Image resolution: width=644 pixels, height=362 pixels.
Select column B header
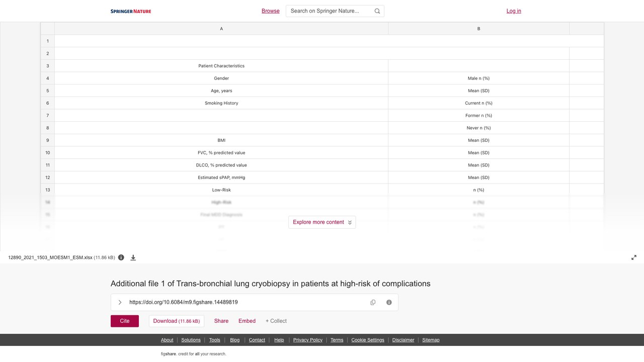(x=478, y=29)
